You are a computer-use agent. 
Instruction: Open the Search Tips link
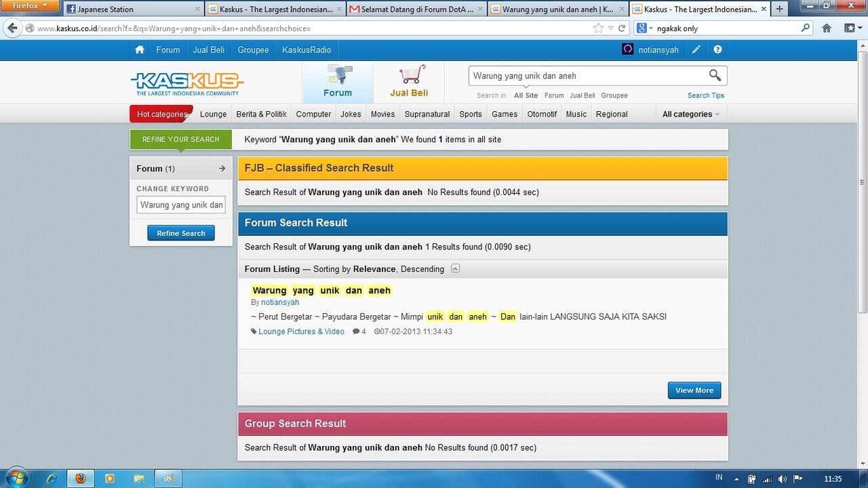pos(706,96)
